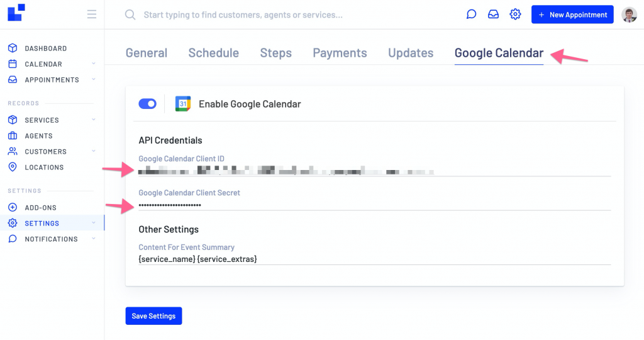Click the Other Settings heading
Viewport: 644px width, 340px height.
(x=169, y=229)
